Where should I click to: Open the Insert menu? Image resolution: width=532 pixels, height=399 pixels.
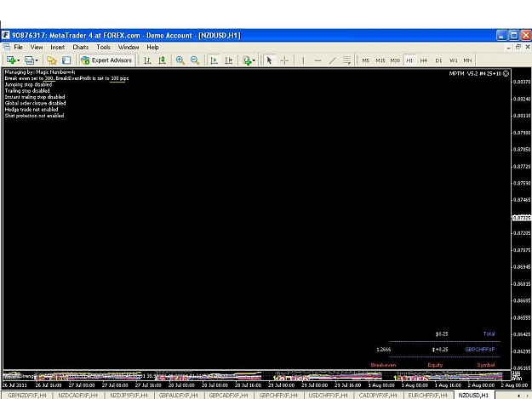(57, 47)
